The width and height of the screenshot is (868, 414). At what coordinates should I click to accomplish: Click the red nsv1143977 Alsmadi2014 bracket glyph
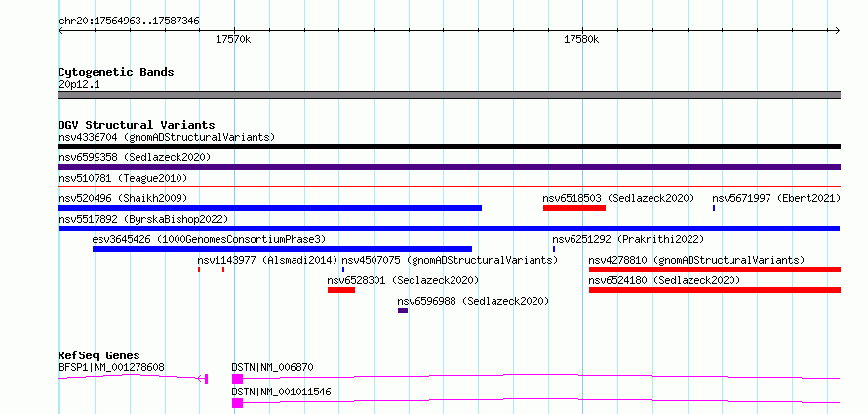(211, 269)
